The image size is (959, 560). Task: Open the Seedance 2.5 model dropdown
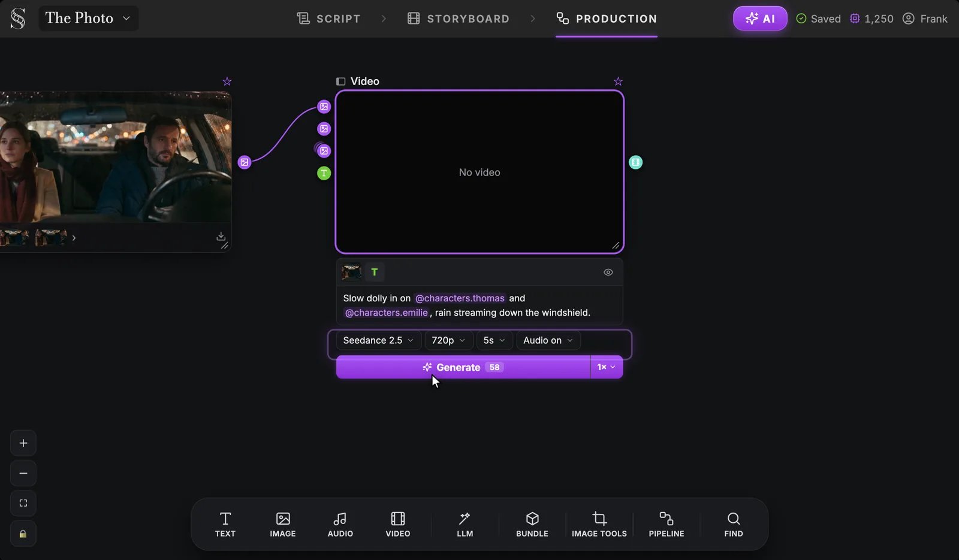tap(379, 340)
